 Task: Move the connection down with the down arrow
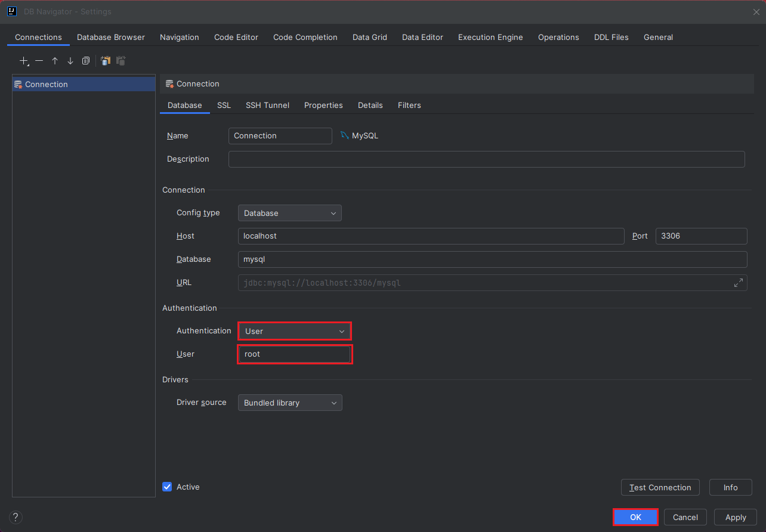pyautogui.click(x=70, y=60)
